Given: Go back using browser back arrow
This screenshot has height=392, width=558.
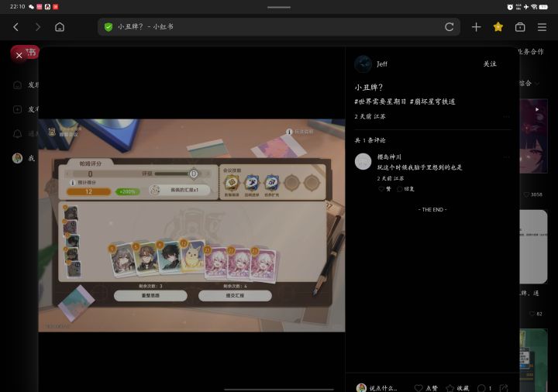Looking at the screenshot, I should (15, 27).
